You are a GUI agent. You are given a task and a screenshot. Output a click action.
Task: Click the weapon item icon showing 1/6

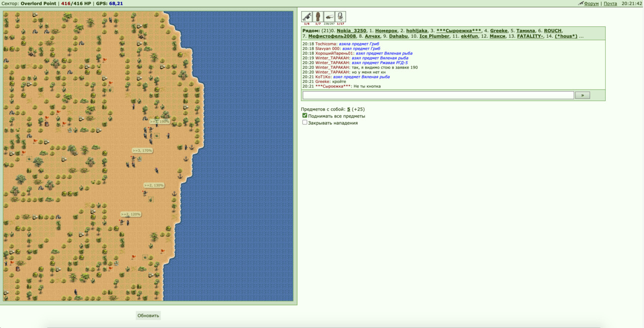[306, 17]
